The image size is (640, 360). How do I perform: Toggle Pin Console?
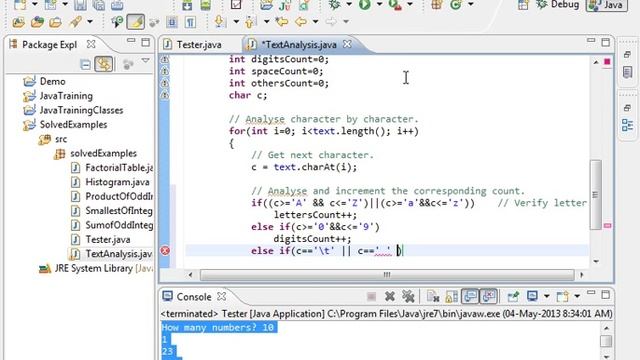(x=513, y=296)
